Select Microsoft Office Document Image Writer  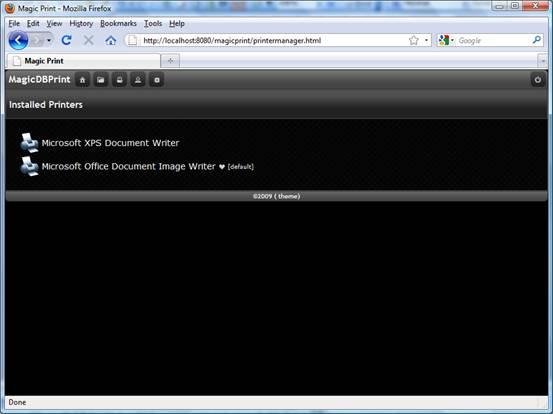coord(128,166)
